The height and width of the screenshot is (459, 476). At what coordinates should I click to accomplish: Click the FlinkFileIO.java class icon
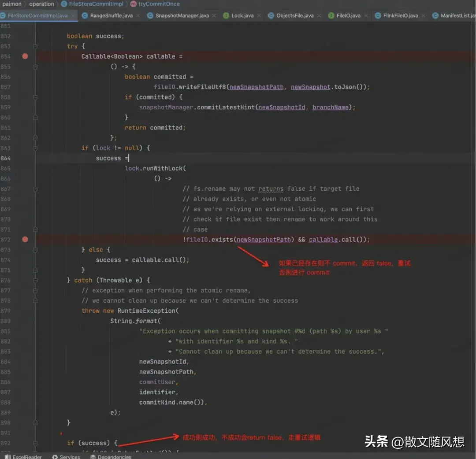(378, 15)
